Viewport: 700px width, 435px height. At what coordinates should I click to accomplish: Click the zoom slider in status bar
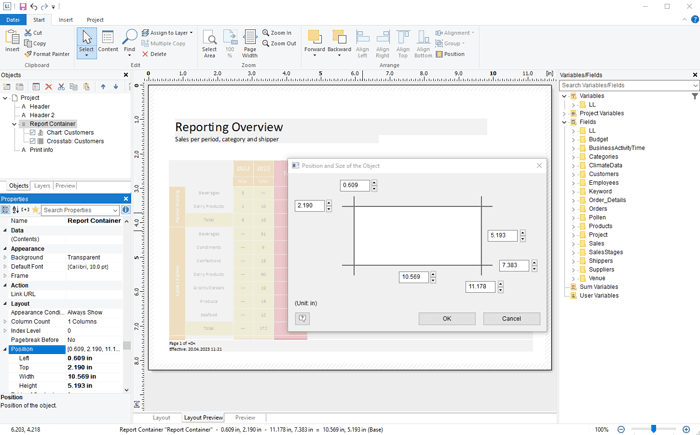point(654,429)
